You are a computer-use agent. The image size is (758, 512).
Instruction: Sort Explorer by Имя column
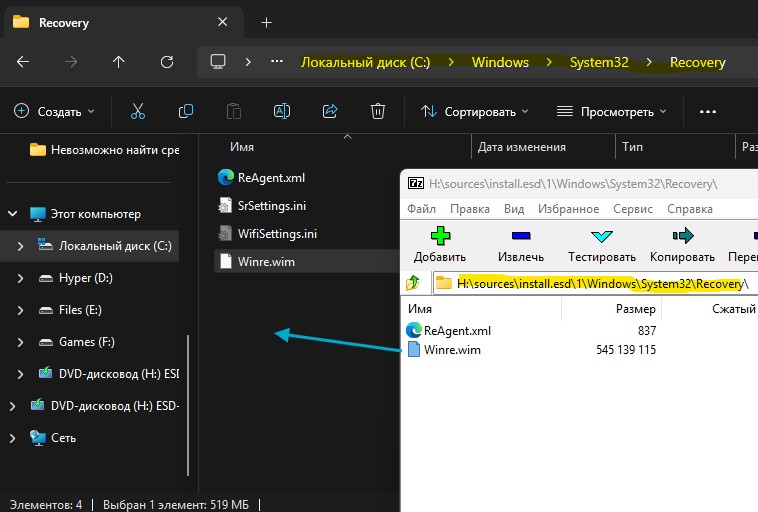[x=242, y=147]
